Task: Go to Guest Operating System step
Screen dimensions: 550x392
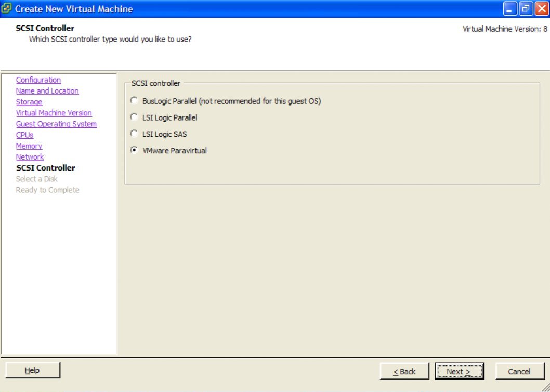Action: click(56, 124)
